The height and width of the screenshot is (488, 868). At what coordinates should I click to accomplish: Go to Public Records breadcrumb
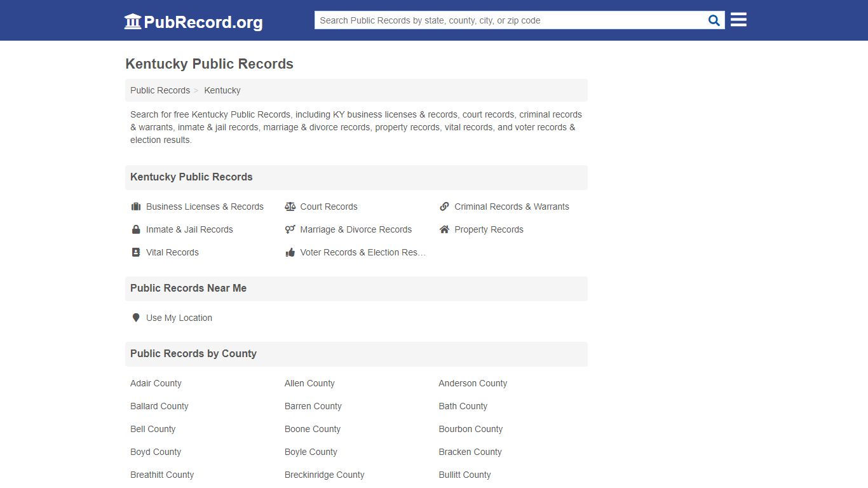pyautogui.click(x=160, y=90)
